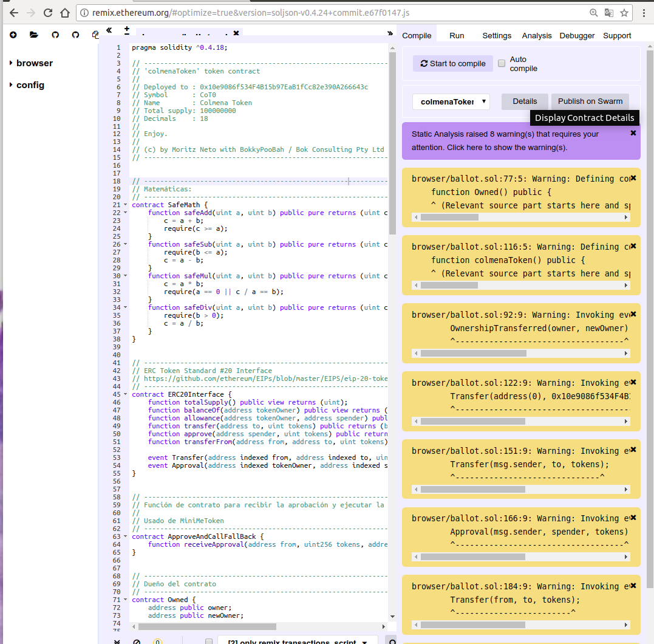
Task: Tick the checkbox beside the transactions filter dropdown
Action: [209, 641]
